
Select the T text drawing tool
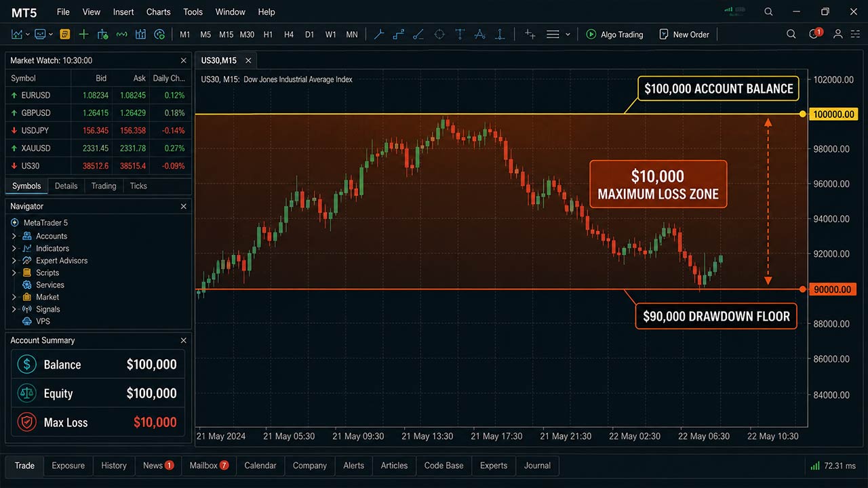tap(460, 34)
